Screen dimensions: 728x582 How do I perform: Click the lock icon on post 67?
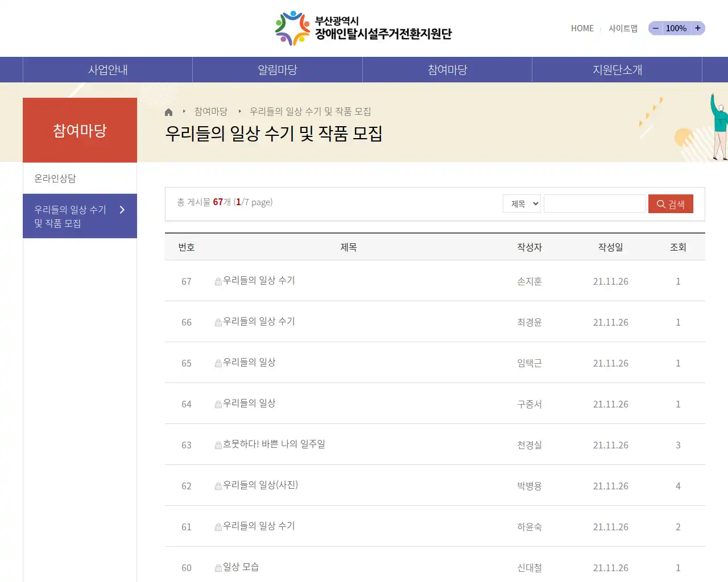218,281
